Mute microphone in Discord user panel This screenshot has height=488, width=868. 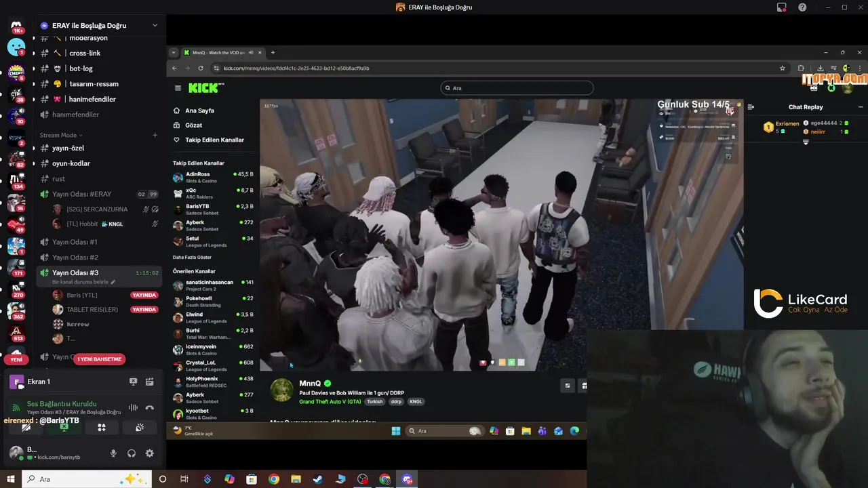[x=113, y=453]
